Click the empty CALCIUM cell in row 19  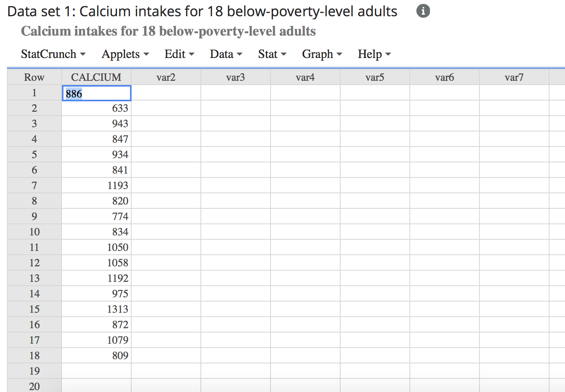[x=96, y=371]
